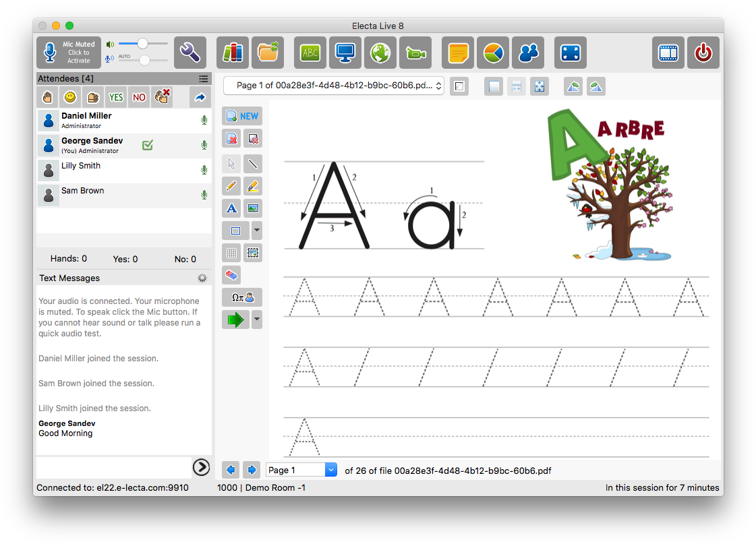Choose the text tool with letter A
This screenshot has width=756, height=546.
click(231, 208)
